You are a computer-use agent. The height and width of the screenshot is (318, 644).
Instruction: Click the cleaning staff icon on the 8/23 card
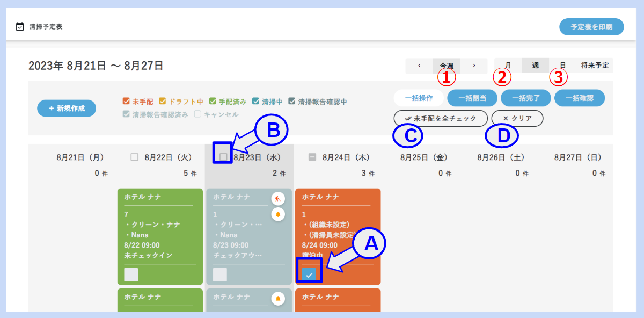coord(278,198)
